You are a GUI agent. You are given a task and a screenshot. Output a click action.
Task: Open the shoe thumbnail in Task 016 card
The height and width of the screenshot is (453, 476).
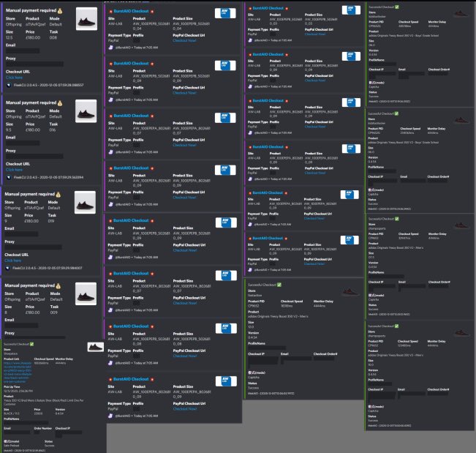tap(86, 111)
